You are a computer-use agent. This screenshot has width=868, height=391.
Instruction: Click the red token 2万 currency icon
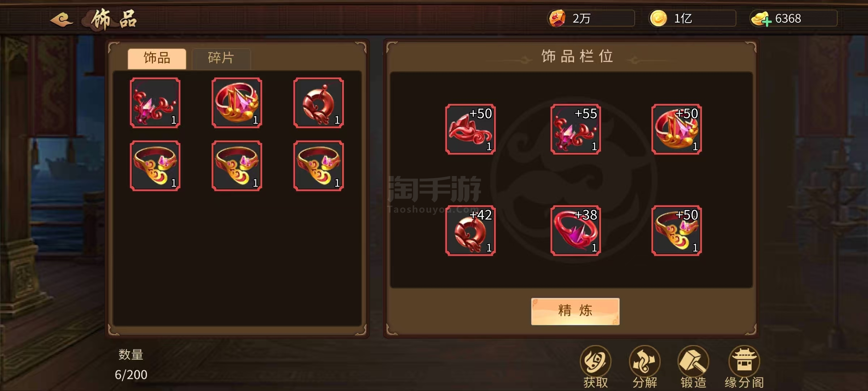click(x=557, y=18)
